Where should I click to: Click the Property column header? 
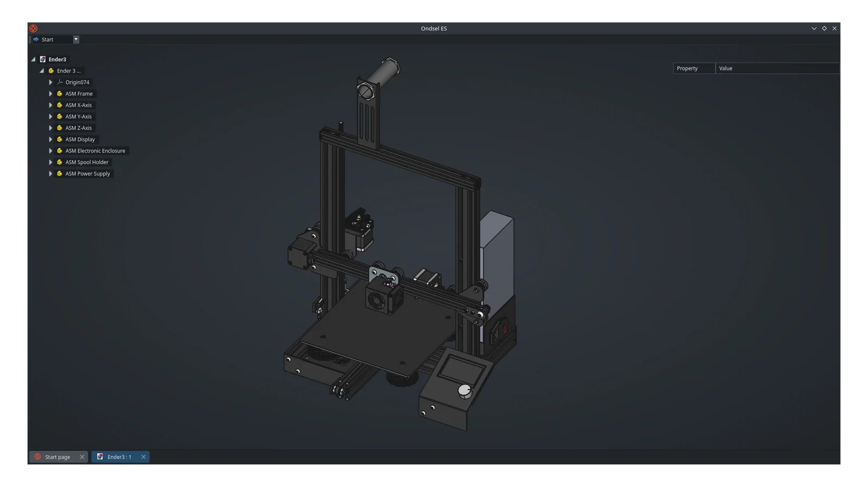coord(694,68)
